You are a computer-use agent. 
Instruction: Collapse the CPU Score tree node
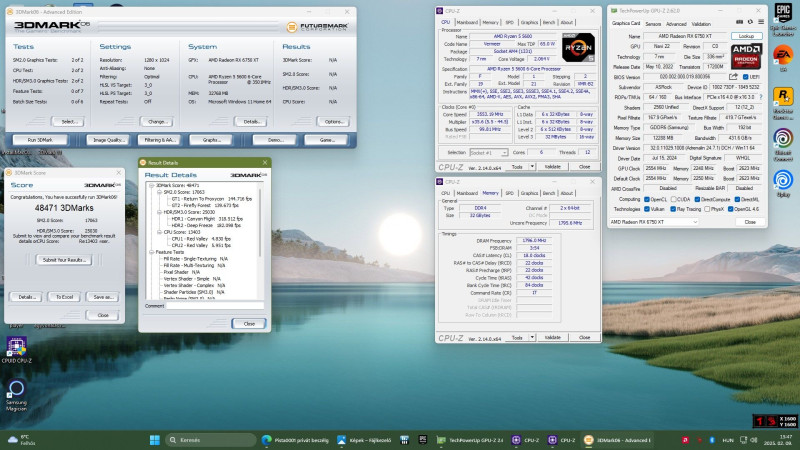[159, 232]
